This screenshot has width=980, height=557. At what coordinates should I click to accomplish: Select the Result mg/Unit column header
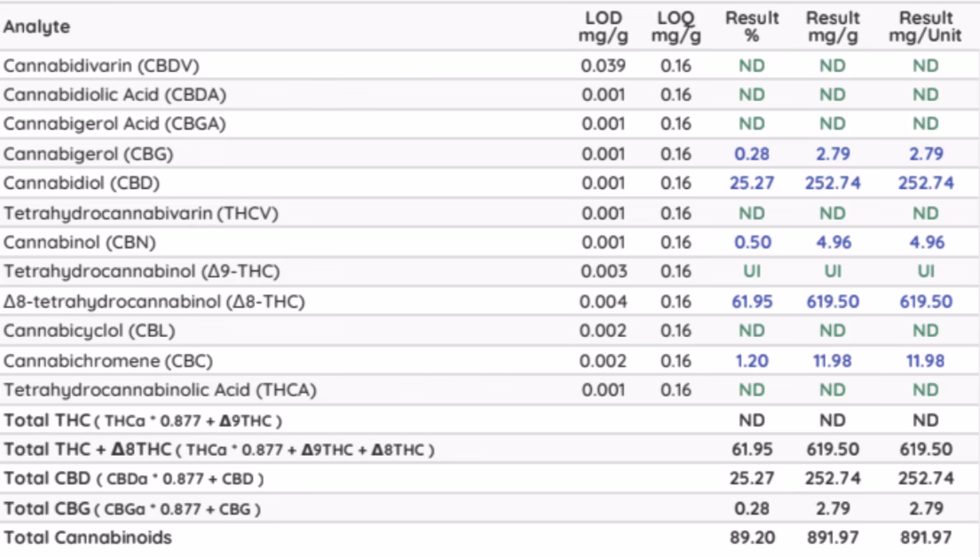click(x=919, y=27)
